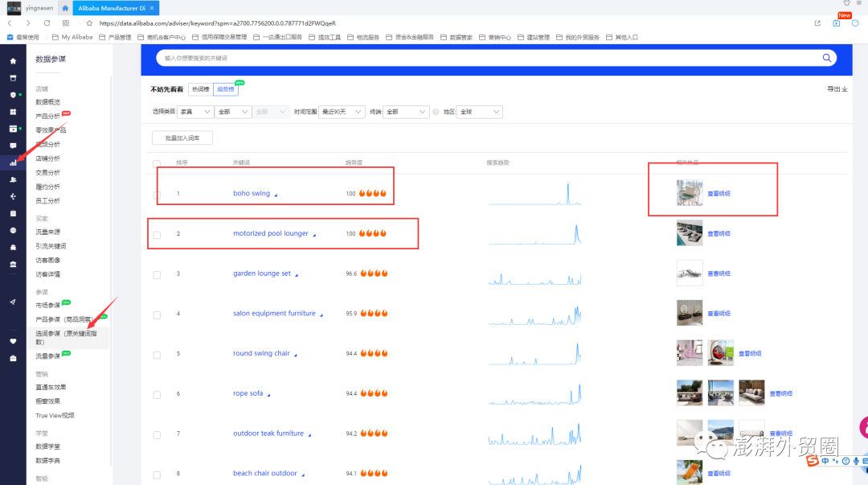Click the 导出 export button

point(837,89)
